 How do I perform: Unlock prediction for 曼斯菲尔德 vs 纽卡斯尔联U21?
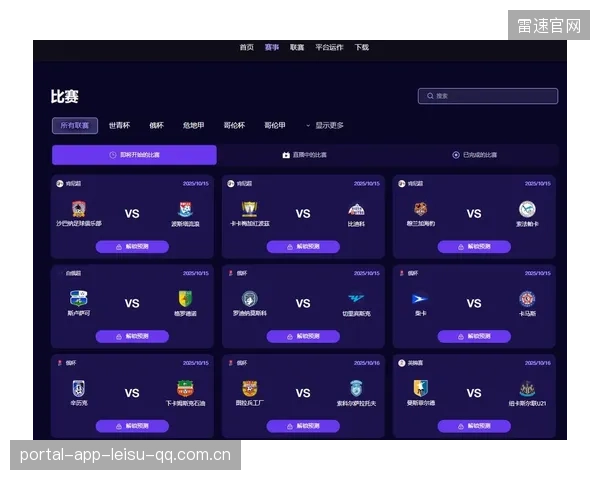(474, 426)
